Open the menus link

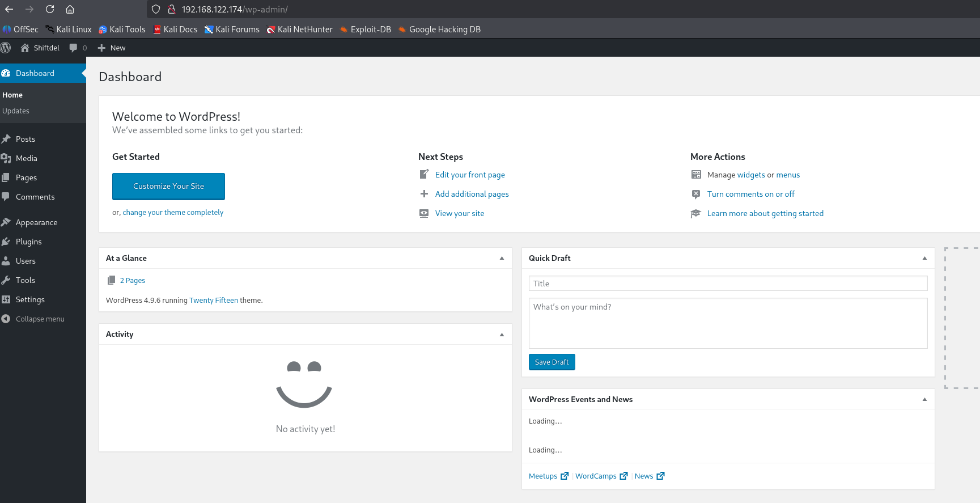(x=788, y=175)
